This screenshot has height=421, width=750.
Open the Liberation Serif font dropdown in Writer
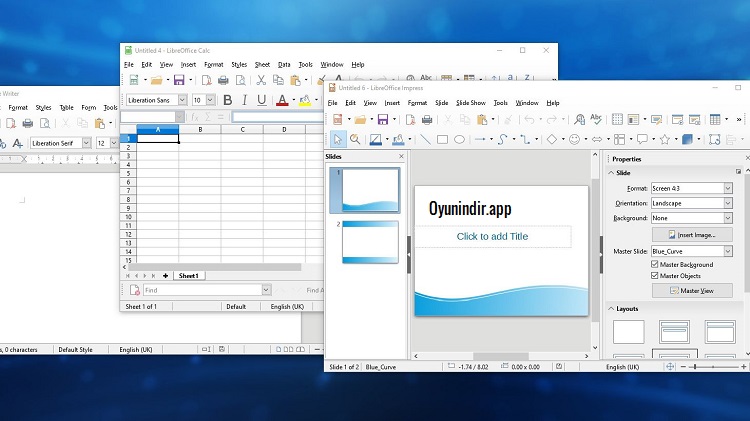(x=86, y=143)
